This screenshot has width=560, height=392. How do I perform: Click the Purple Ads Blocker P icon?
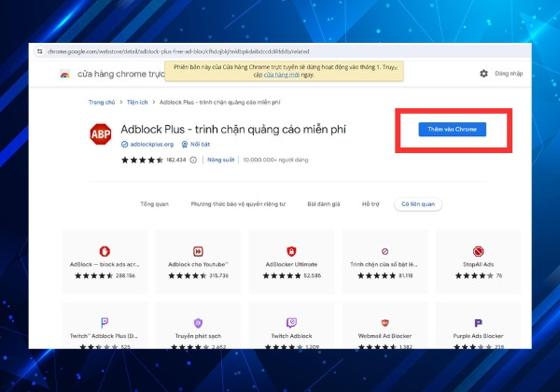[x=478, y=323]
